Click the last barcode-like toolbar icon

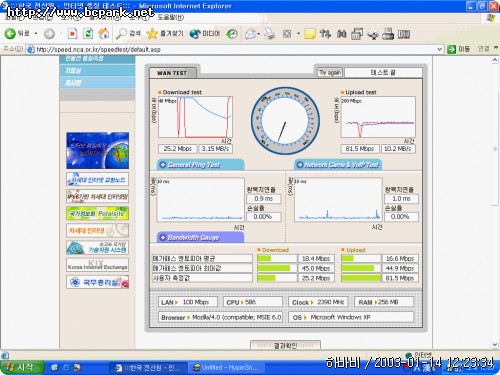click(404, 34)
